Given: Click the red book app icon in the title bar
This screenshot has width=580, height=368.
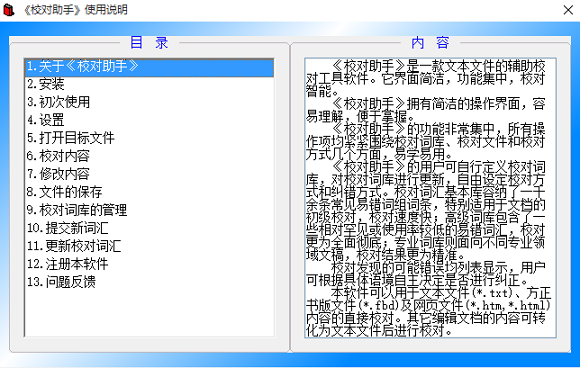Looking at the screenshot, I should pyautogui.click(x=9, y=10).
